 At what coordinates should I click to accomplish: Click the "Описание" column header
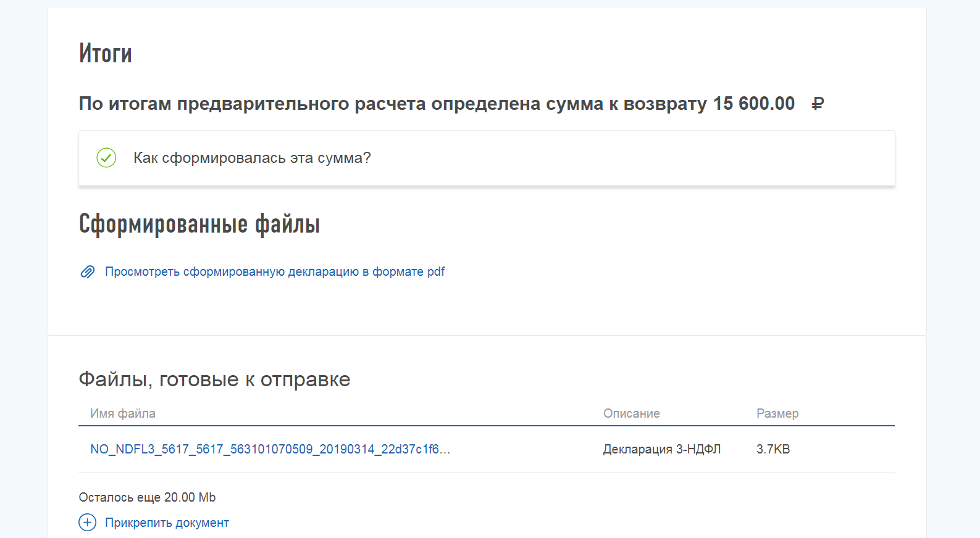point(631,413)
